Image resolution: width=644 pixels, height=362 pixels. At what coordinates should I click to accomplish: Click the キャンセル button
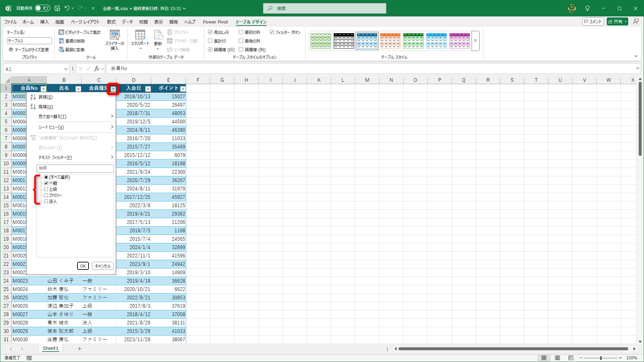[x=103, y=266]
